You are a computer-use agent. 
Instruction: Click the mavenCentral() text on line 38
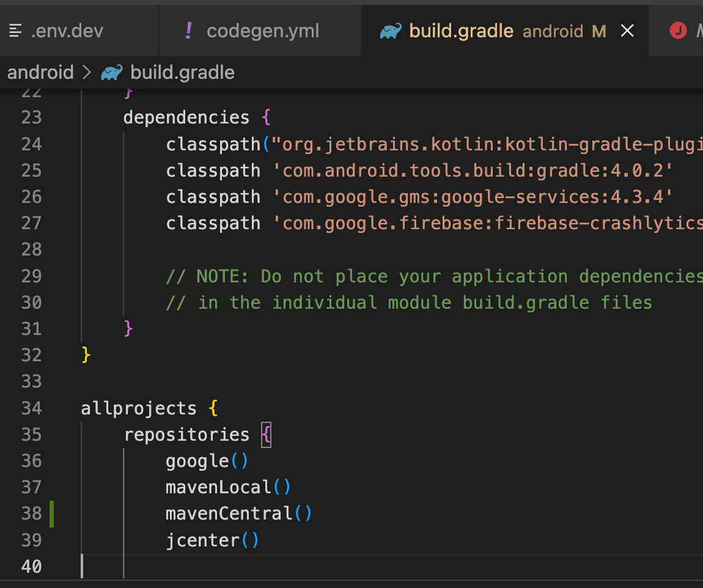[x=238, y=513]
